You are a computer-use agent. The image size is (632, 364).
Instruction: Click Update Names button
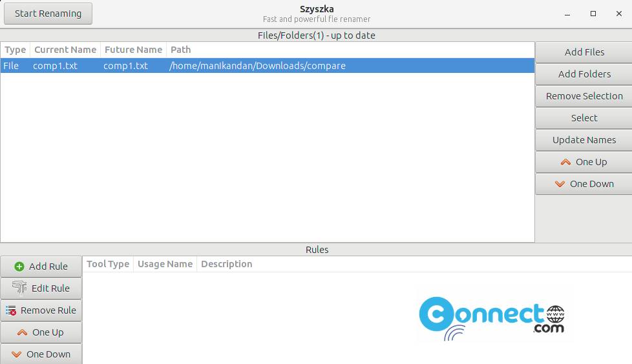tap(584, 140)
